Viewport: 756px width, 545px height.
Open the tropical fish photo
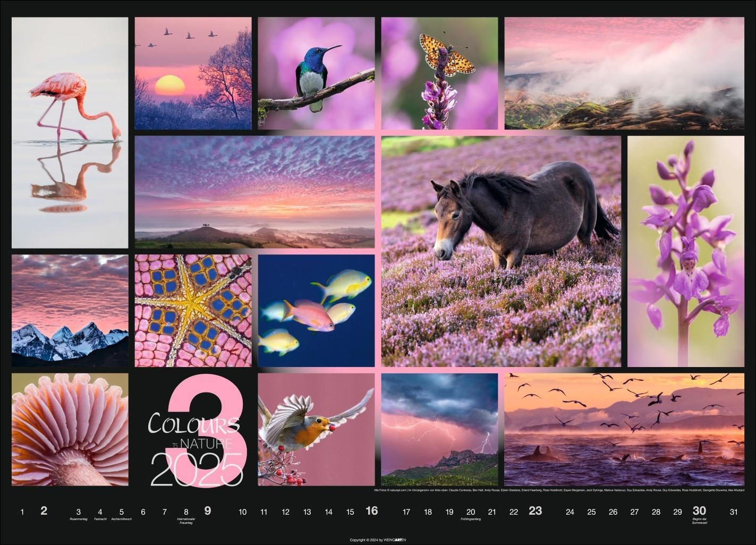click(316, 311)
